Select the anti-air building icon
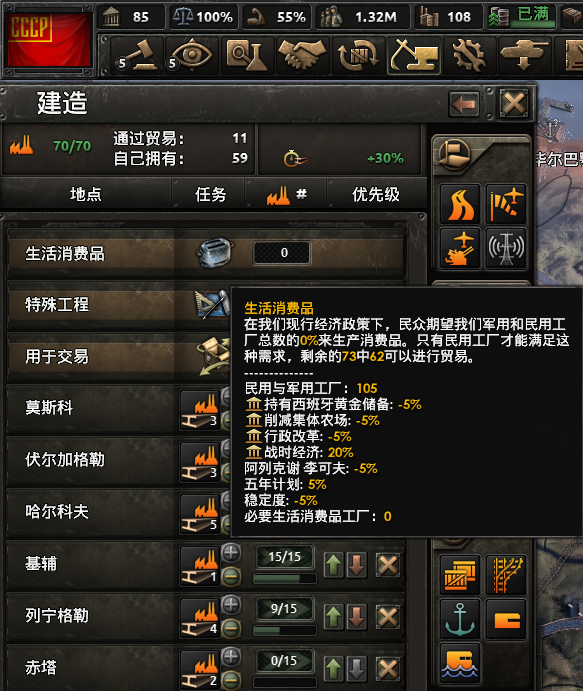The height and width of the screenshot is (691, 583). (x=460, y=249)
